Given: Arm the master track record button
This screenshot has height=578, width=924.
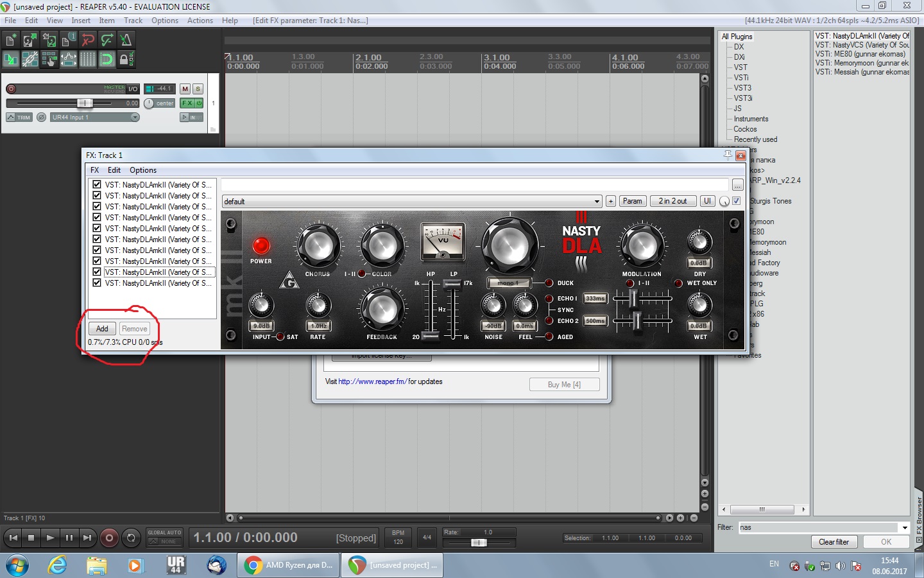Looking at the screenshot, I should tap(11, 89).
